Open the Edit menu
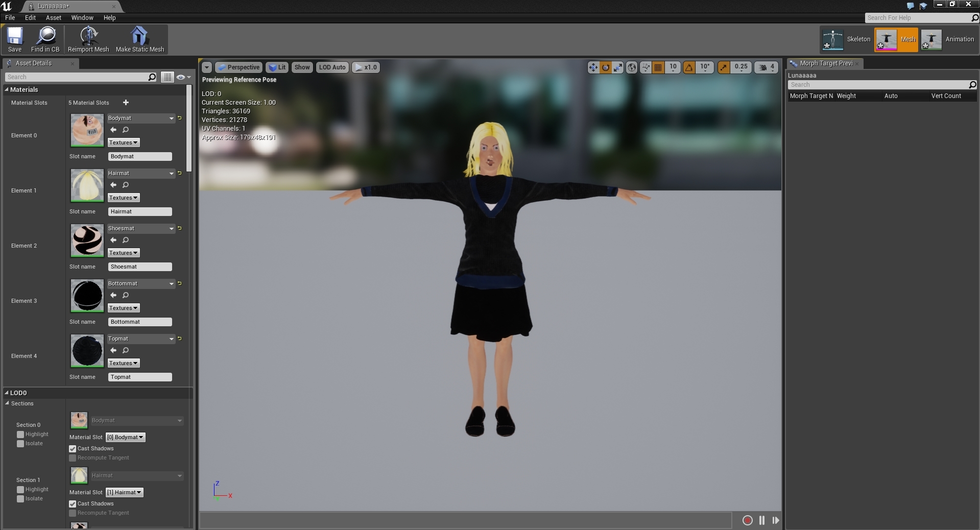The image size is (980, 530). point(31,17)
